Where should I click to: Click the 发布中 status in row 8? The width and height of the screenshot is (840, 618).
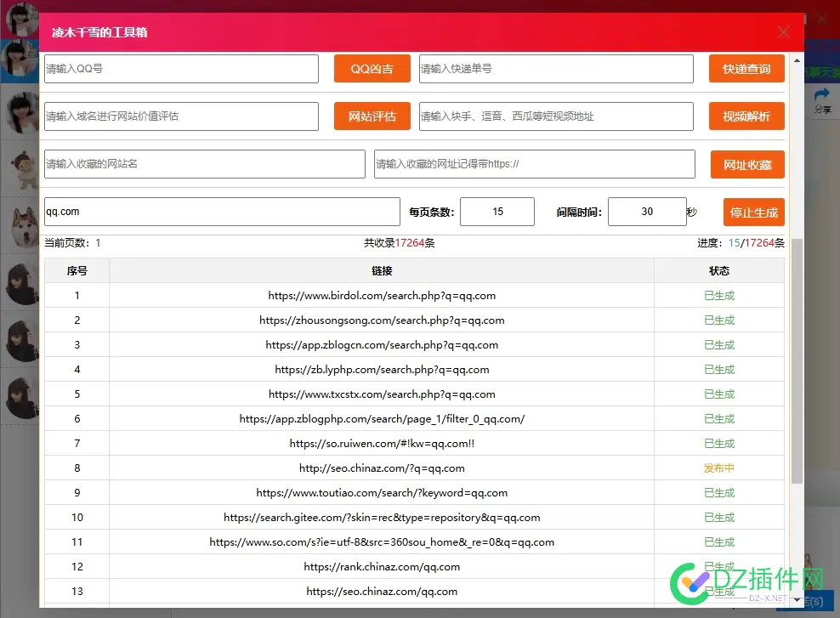[x=719, y=468]
